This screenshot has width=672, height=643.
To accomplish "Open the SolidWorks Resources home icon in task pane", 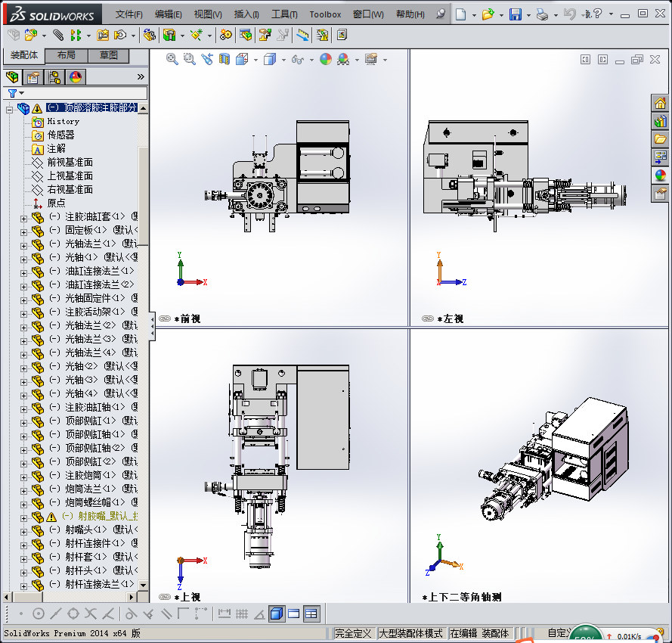I will pyautogui.click(x=660, y=103).
